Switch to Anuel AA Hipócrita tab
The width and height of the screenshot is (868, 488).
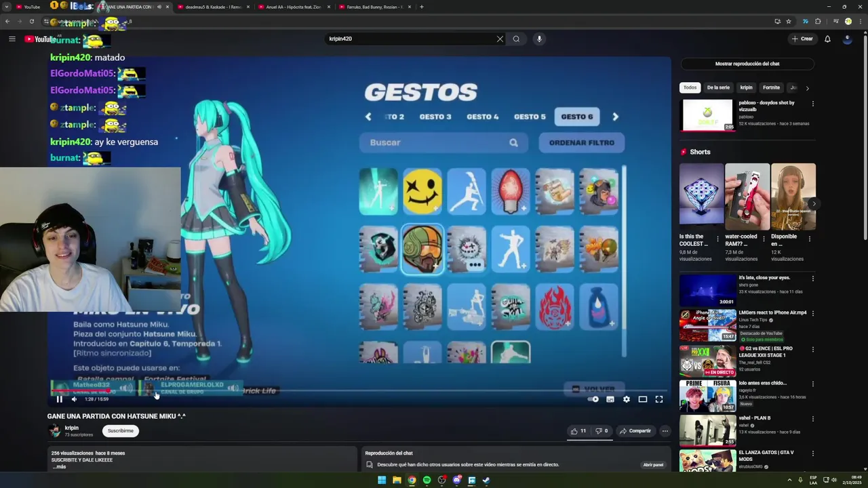coord(294,7)
